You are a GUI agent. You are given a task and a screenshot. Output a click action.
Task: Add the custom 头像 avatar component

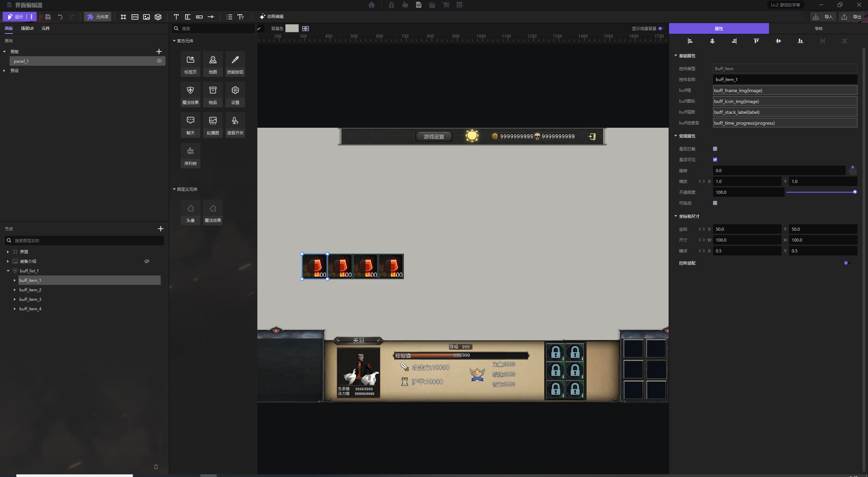(x=191, y=212)
